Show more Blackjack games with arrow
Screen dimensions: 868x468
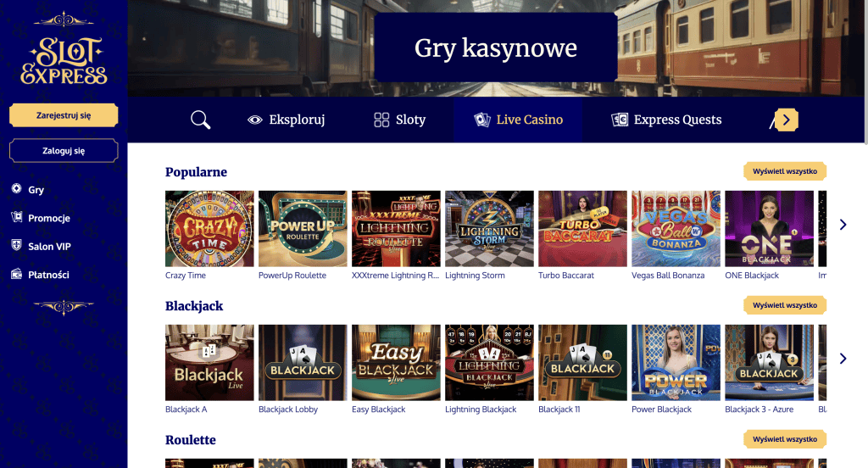pos(843,359)
